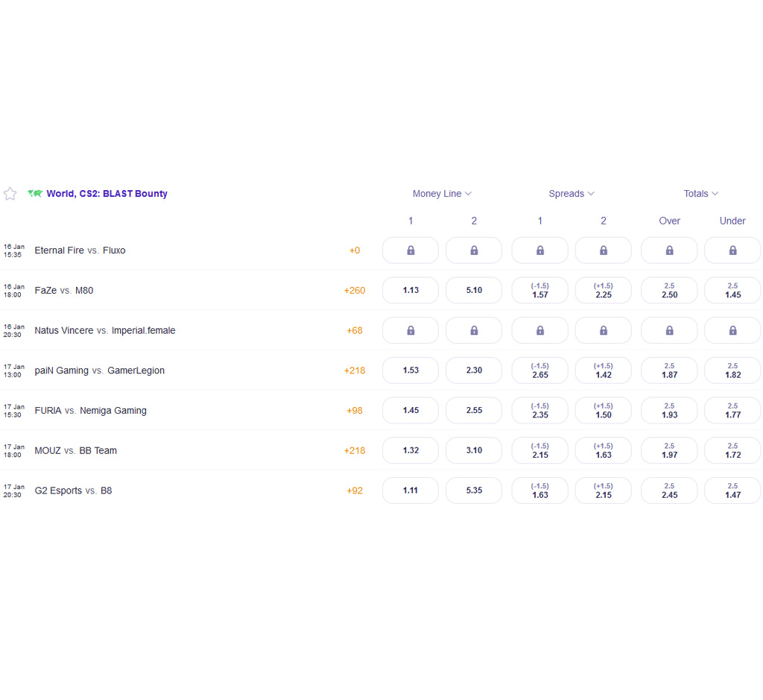
Task: Show +98 more markets for FURIA match
Action: pyautogui.click(x=354, y=410)
